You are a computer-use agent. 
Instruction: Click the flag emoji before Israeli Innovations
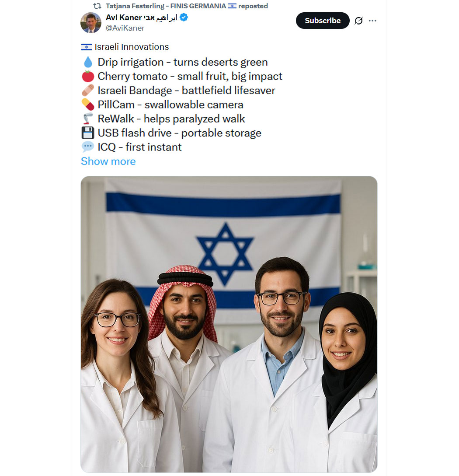coord(87,47)
